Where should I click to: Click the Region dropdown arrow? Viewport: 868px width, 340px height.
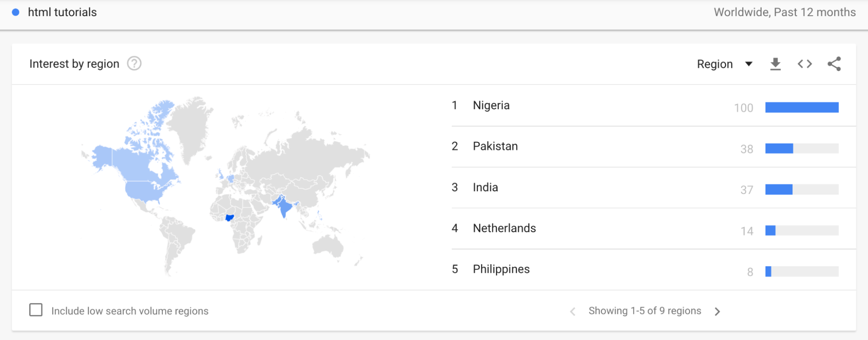pyautogui.click(x=749, y=63)
